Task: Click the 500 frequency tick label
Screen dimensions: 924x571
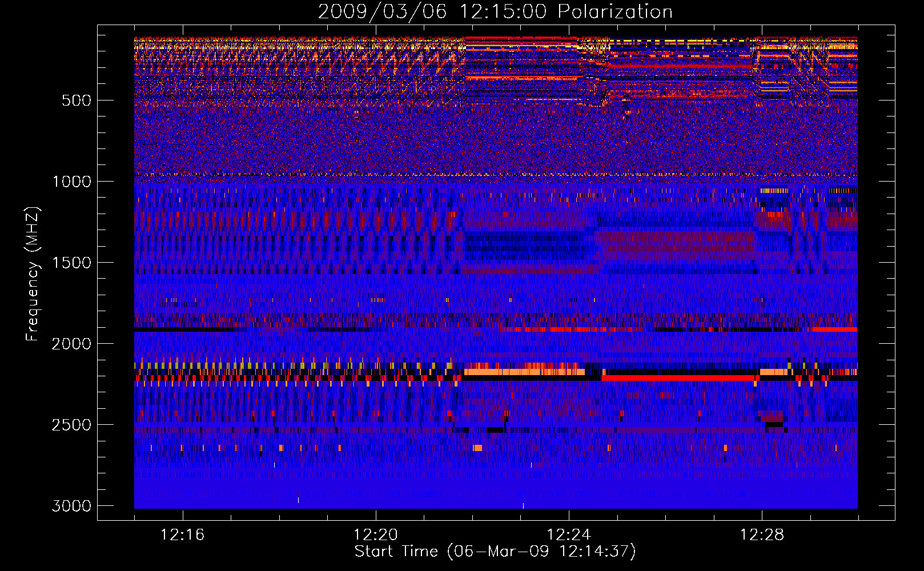Action: pos(76,100)
